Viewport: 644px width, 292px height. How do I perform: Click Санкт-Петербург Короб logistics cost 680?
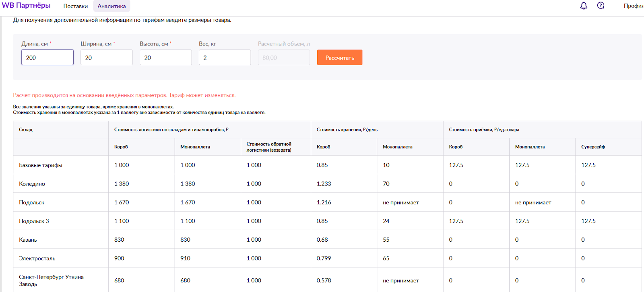[x=119, y=280]
